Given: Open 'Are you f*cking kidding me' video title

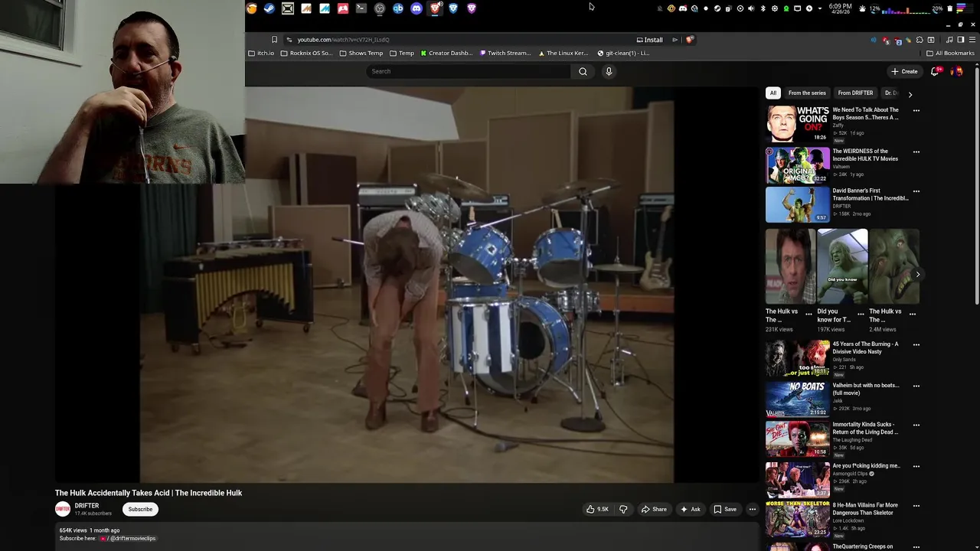Looking at the screenshot, I should point(866,465).
